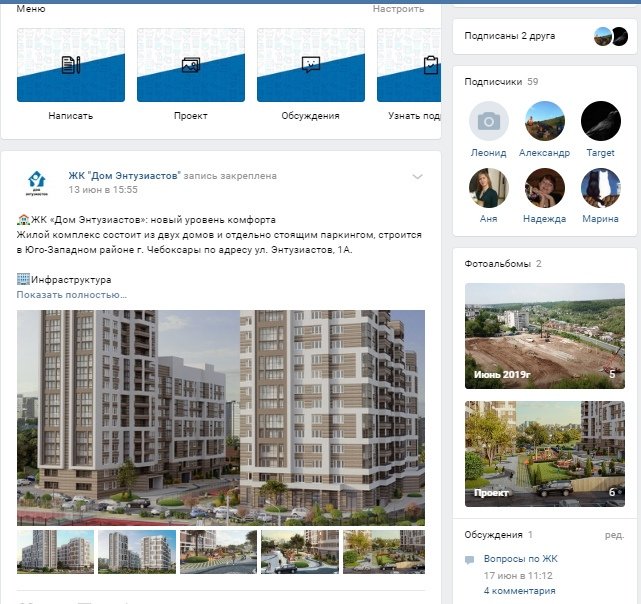Open the Фотоальбомы section header
Screen dimensions: 641x604
pos(503,264)
